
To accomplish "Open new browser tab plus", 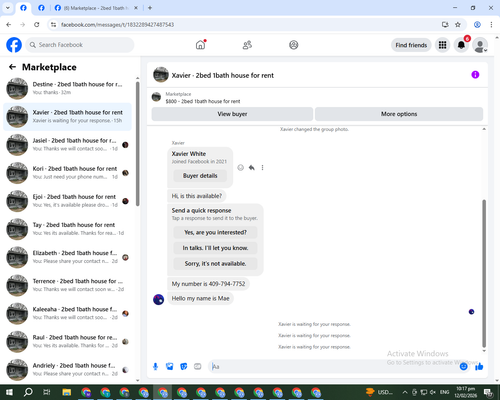I will (150, 8).
